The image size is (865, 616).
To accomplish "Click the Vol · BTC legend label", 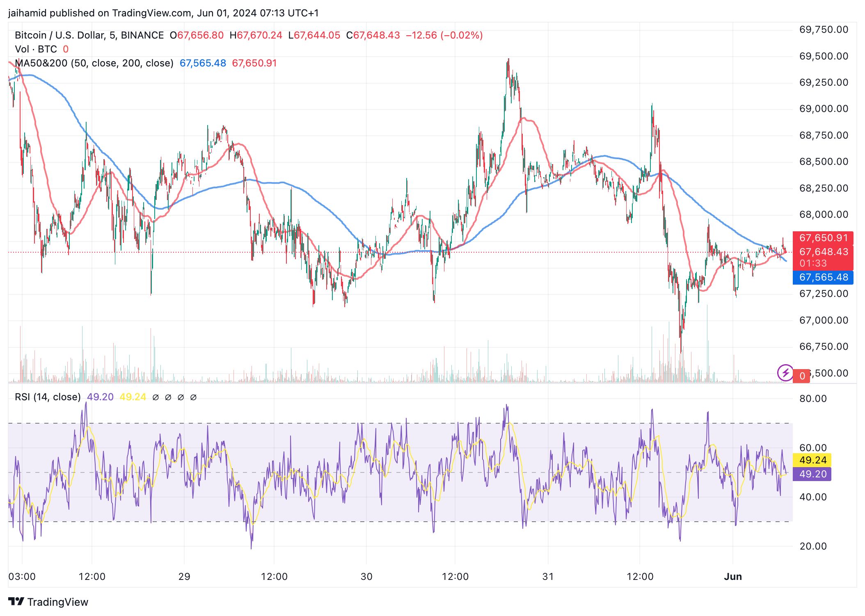I will [36, 49].
